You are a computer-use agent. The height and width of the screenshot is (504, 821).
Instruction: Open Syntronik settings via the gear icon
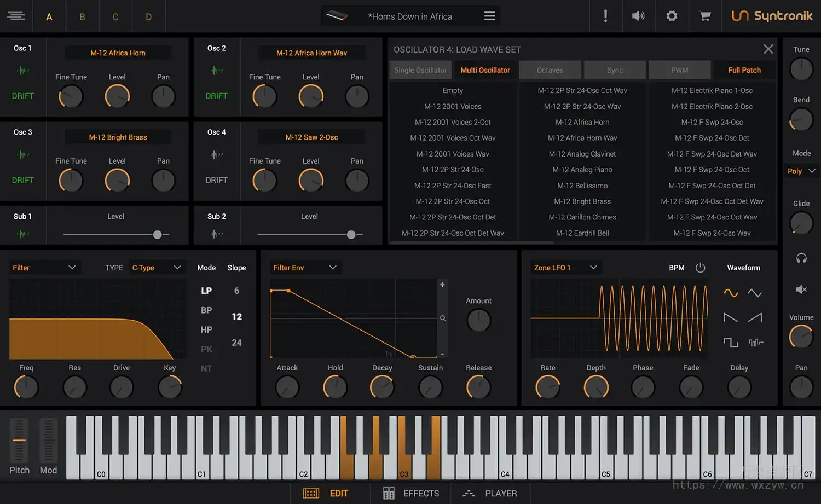pyautogui.click(x=672, y=16)
